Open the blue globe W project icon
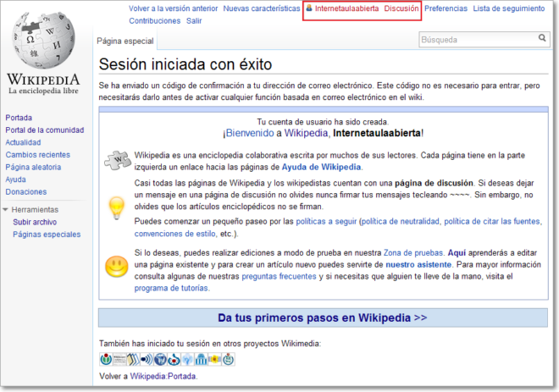This screenshot has height=392, width=559. click(x=160, y=359)
